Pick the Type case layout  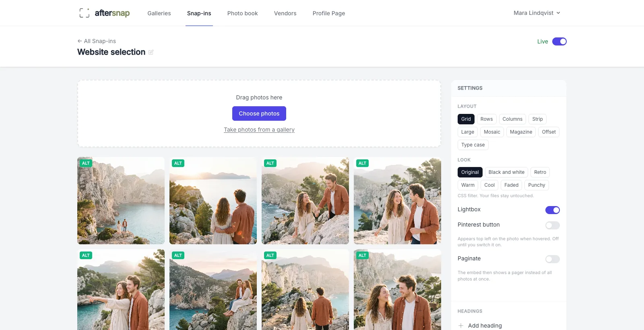(473, 145)
